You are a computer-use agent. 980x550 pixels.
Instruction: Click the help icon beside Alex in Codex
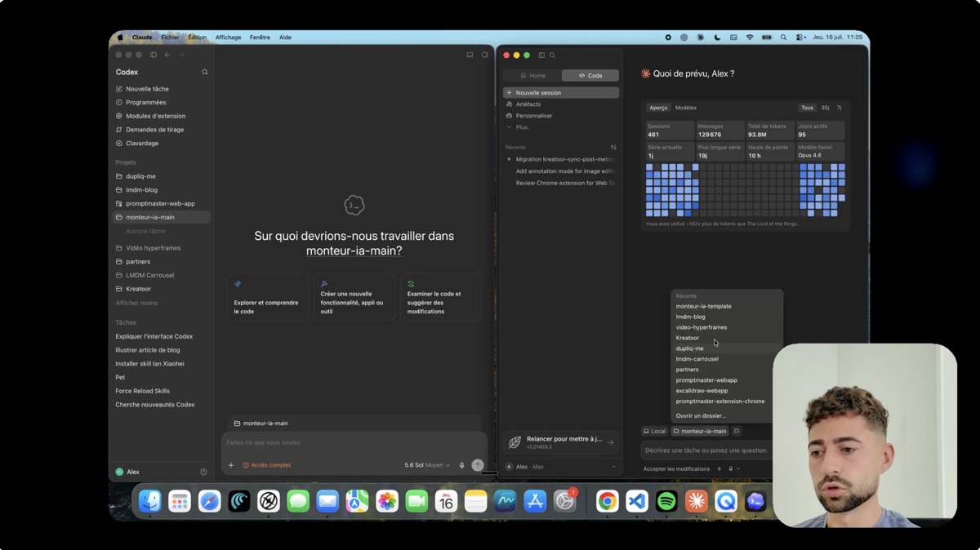pos(204,472)
